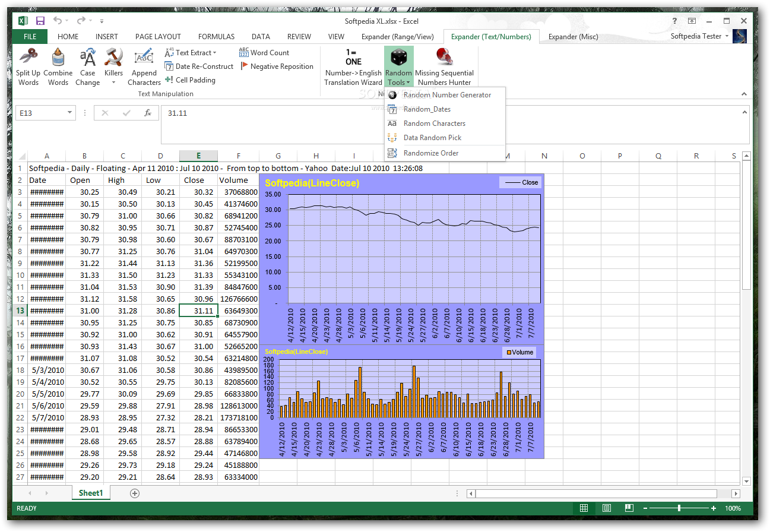Open Excel Help question mark

[x=675, y=21]
